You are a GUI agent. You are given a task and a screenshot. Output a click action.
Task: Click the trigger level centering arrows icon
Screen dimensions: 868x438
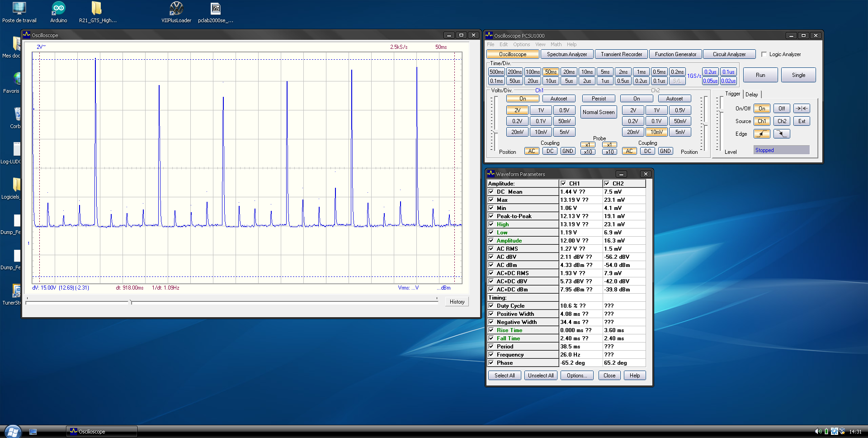[x=802, y=109]
